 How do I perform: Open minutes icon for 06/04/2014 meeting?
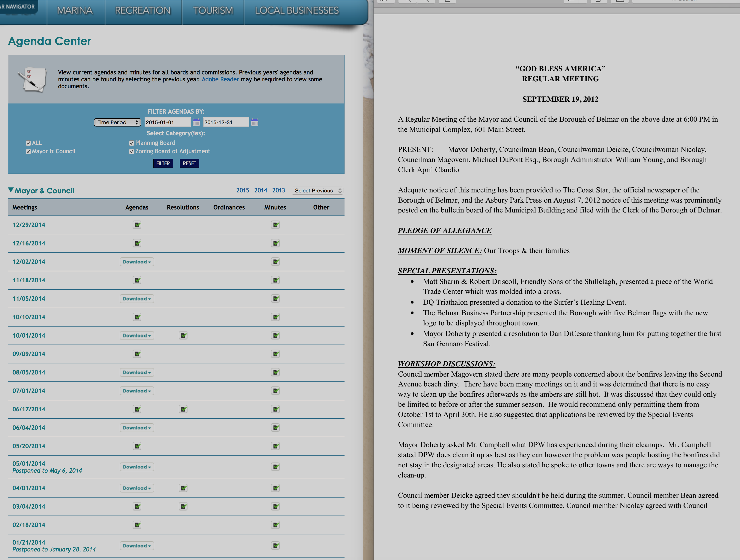(275, 427)
